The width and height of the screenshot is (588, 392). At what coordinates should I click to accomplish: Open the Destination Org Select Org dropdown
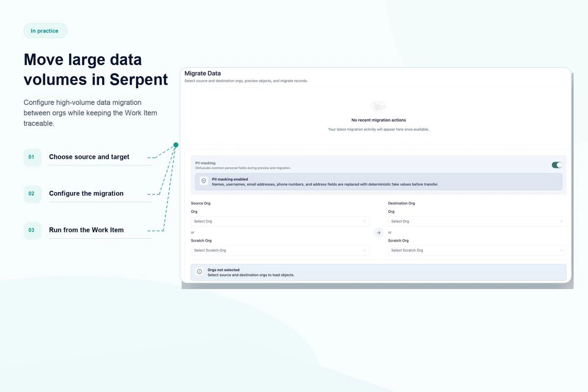477,221
